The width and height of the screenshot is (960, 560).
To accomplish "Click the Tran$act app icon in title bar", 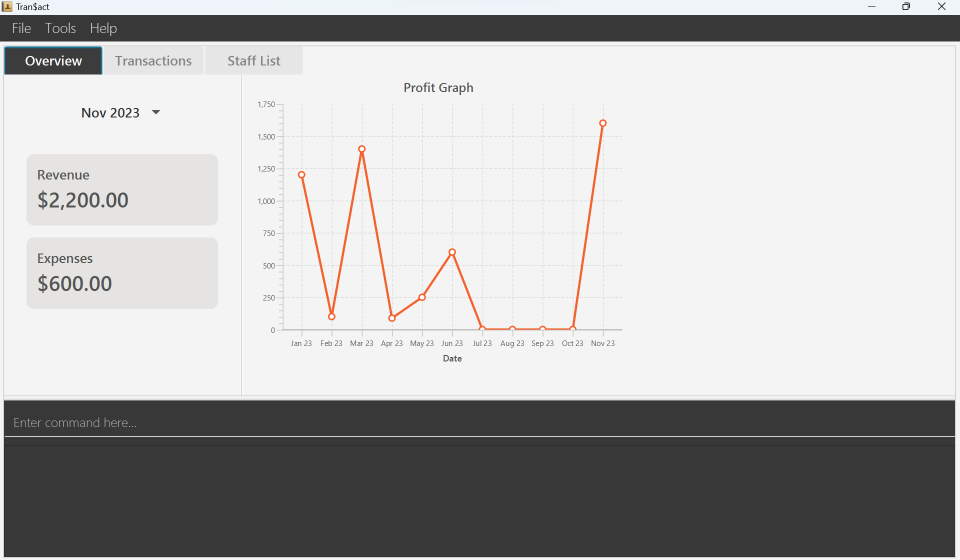I will (7, 6).
